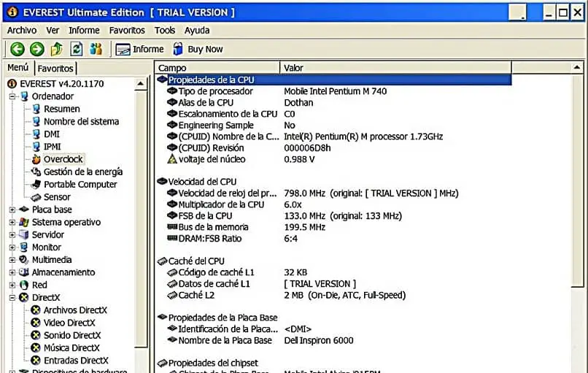Open the Ver menu
Viewport: 588px width, 373px height.
coord(53,31)
